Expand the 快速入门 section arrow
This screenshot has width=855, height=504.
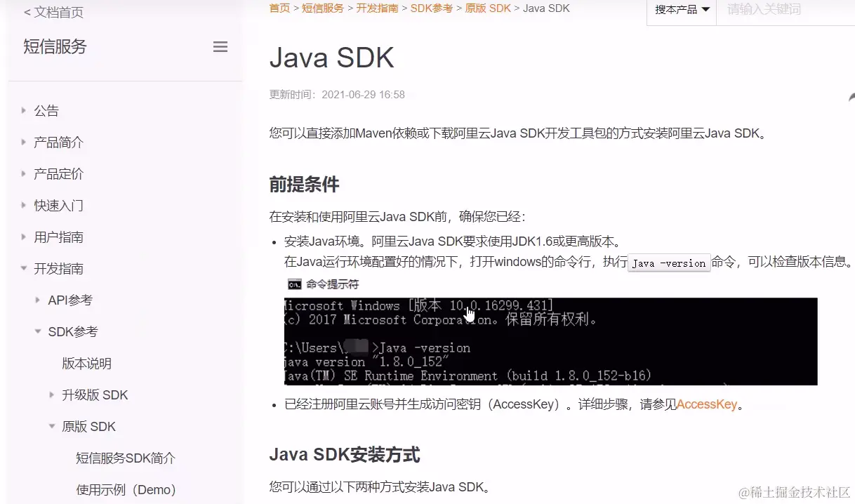24,205
